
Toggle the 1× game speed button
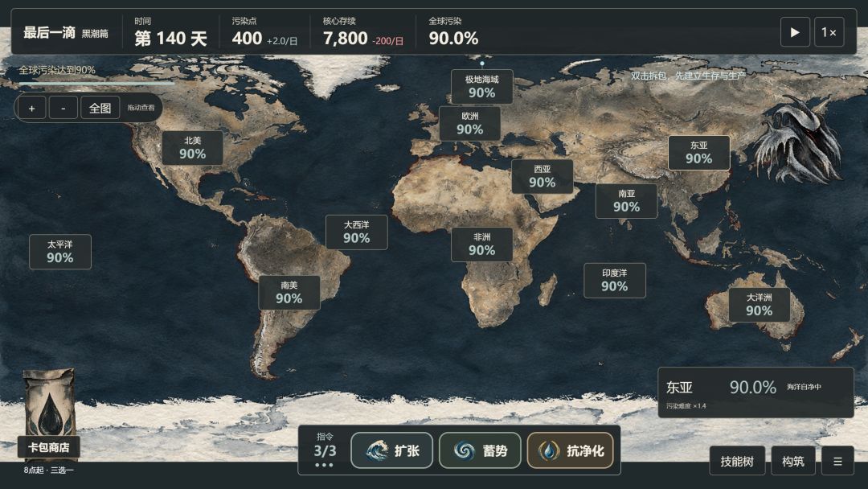tap(829, 32)
